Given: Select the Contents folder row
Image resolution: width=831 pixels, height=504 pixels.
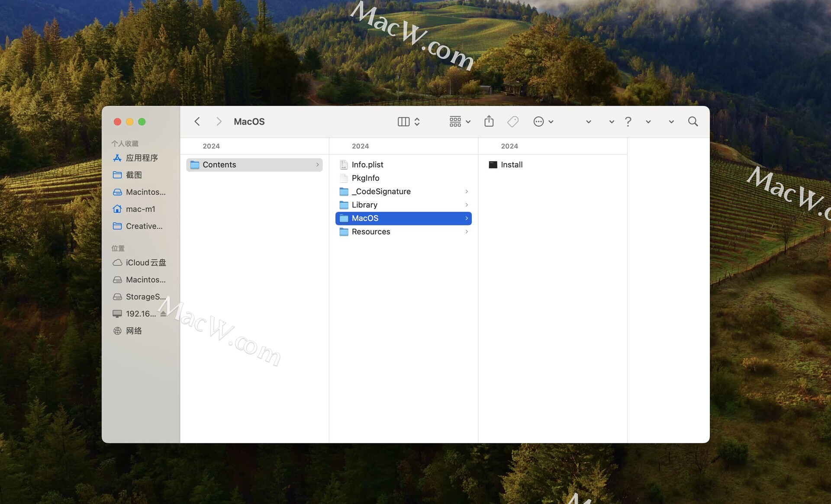Looking at the screenshot, I should pyautogui.click(x=254, y=165).
